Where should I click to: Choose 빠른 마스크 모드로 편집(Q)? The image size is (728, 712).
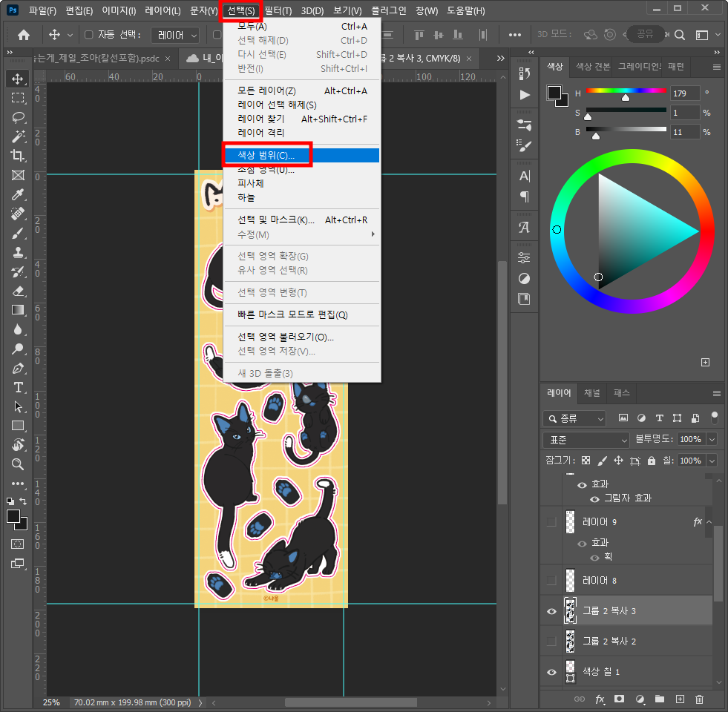point(302,314)
